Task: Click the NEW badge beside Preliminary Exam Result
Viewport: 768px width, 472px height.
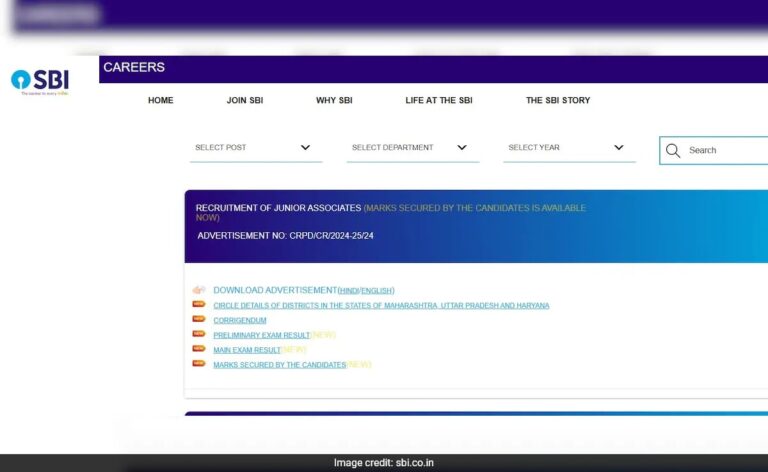Action: [198, 334]
